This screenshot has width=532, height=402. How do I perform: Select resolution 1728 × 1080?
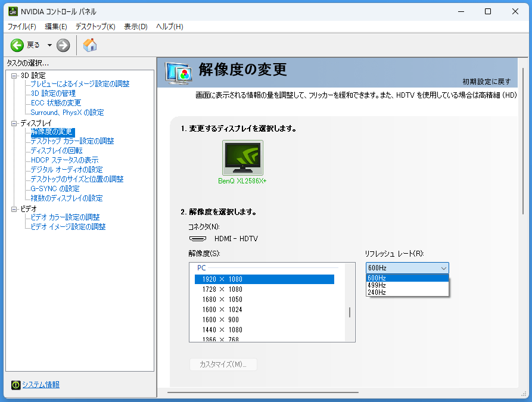pos(265,289)
